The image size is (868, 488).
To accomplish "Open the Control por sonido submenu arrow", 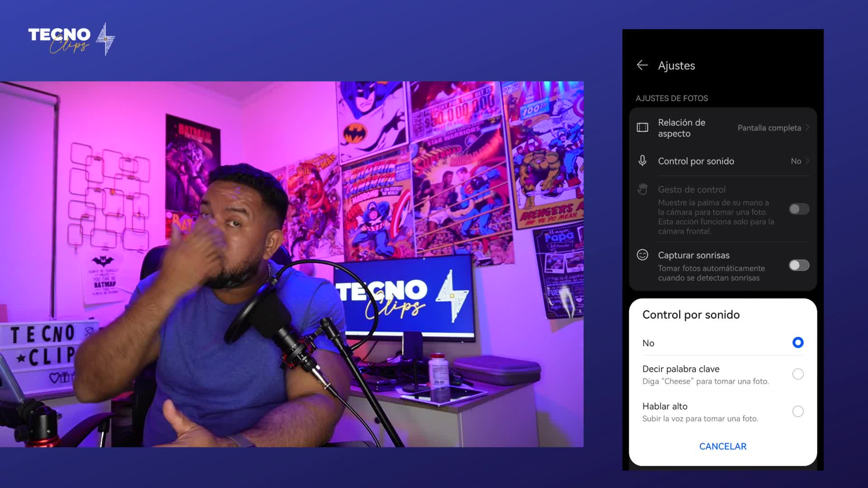I will pyautogui.click(x=807, y=161).
